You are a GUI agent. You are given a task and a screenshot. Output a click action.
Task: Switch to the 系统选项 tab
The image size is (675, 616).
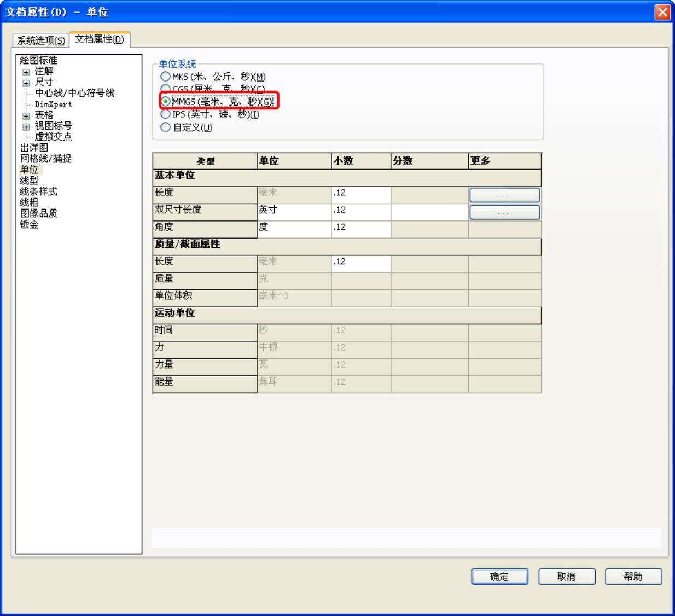pos(41,40)
